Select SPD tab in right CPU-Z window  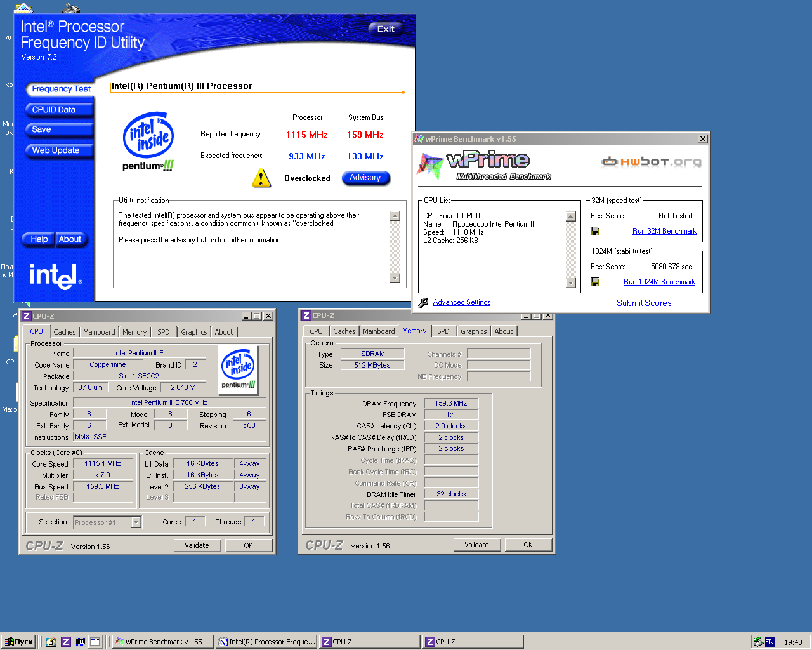pos(443,331)
